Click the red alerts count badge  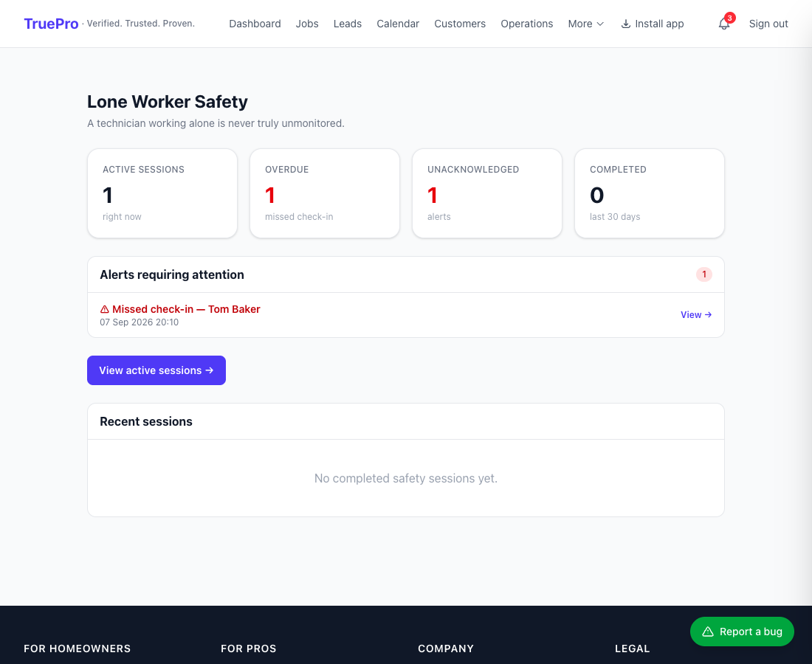pos(703,274)
